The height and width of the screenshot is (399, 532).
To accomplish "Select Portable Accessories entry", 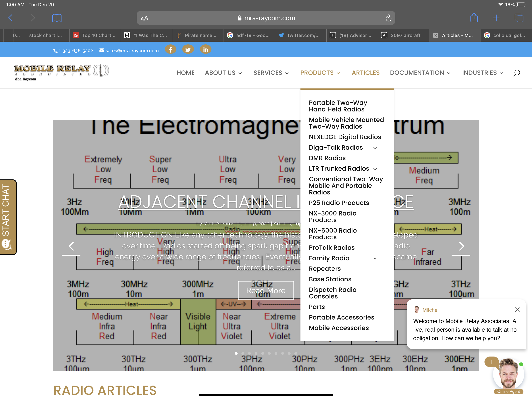I will 342,317.
